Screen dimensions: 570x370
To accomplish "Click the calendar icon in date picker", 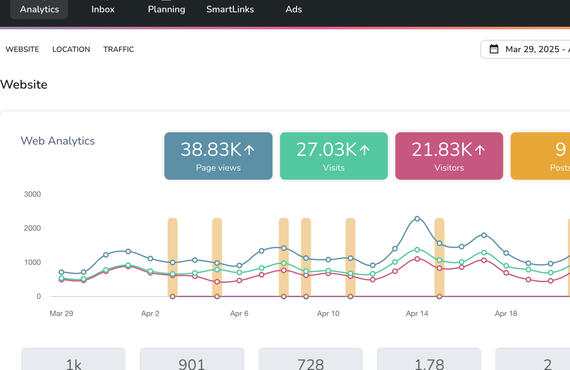I will pyautogui.click(x=494, y=49).
